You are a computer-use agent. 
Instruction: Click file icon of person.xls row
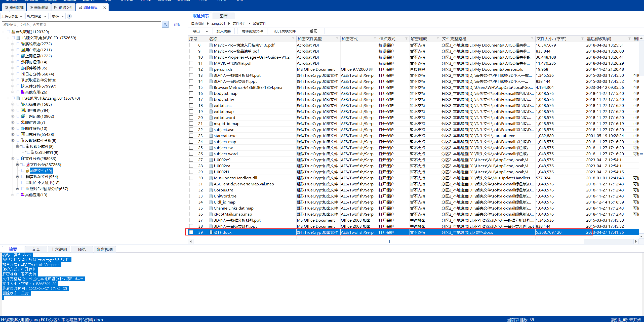pyautogui.click(x=211, y=69)
